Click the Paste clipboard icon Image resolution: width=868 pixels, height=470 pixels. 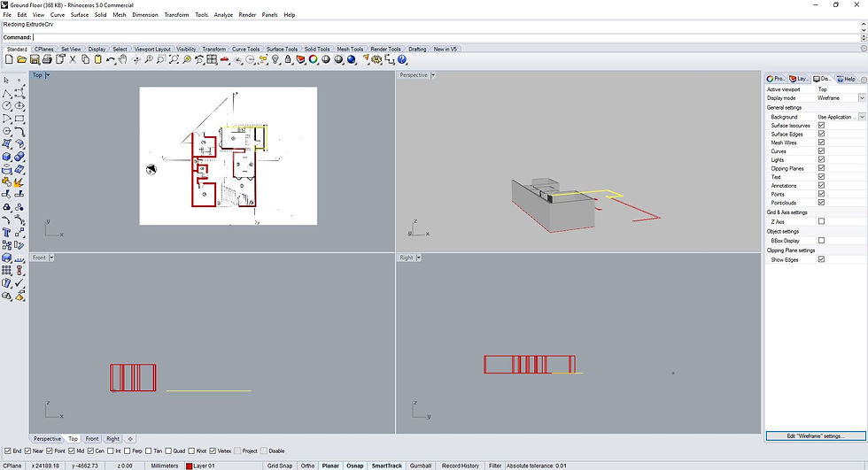tap(98, 59)
